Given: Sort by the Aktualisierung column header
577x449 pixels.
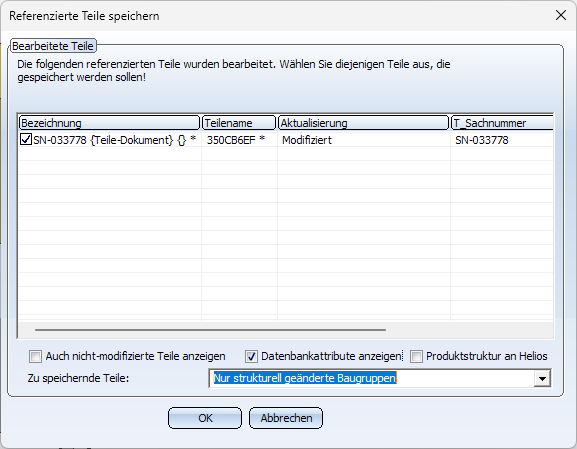Looking at the screenshot, I should (x=364, y=123).
